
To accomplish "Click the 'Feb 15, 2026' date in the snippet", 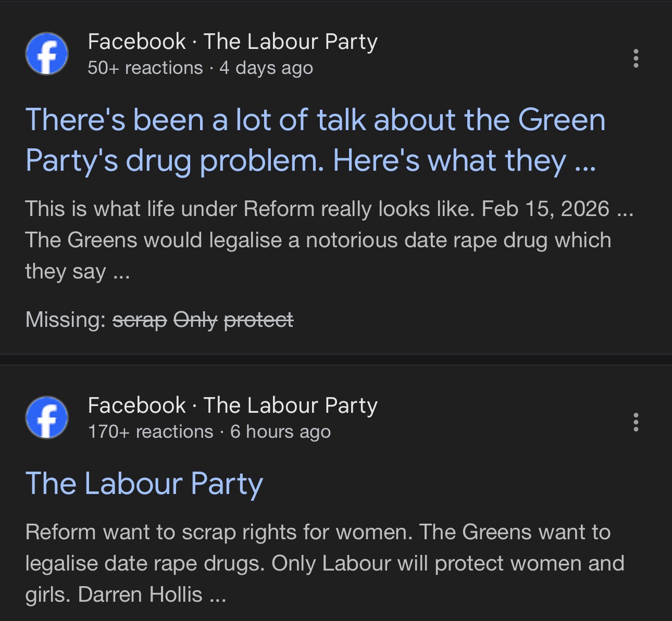I will [x=545, y=209].
